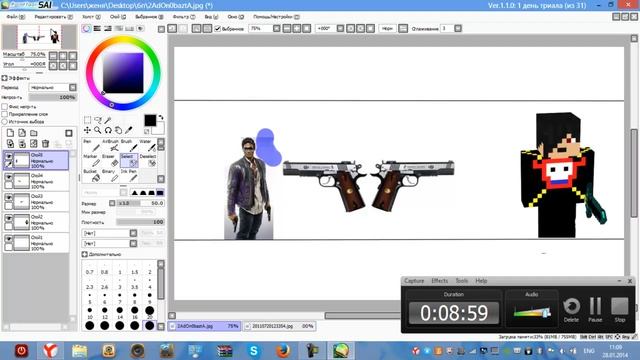Hide layer Слой5 with its eye icon
The height and width of the screenshot is (360, 640).
pyautogui.click(x=9, y=156)
